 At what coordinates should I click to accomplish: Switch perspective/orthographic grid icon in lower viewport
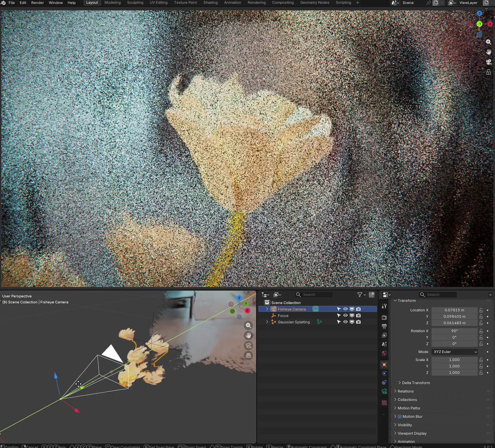tap(248, 355)
